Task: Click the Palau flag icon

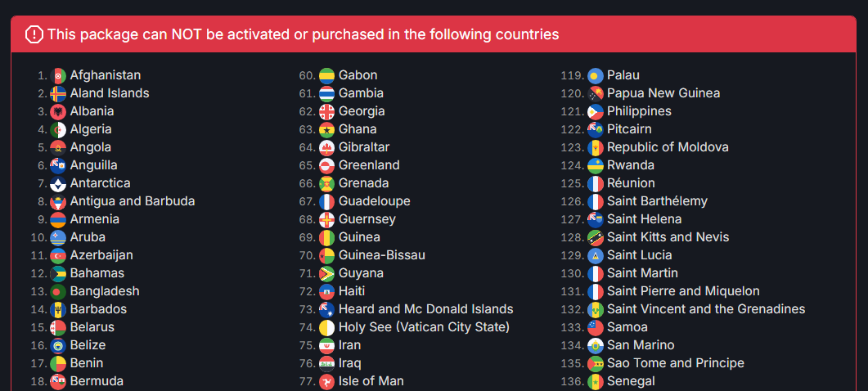Action: (x=595, y=76)
